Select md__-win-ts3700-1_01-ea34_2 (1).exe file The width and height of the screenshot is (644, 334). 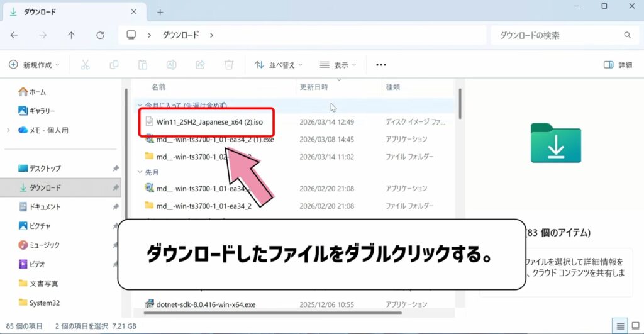[x=215, y=140]
